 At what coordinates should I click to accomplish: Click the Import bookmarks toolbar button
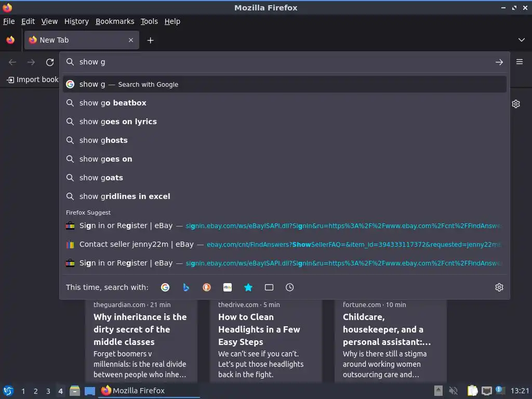[33, 79]
